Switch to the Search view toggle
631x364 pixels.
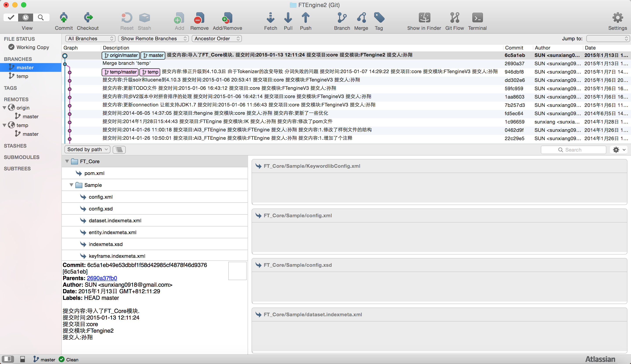click(x=41, y=18)
